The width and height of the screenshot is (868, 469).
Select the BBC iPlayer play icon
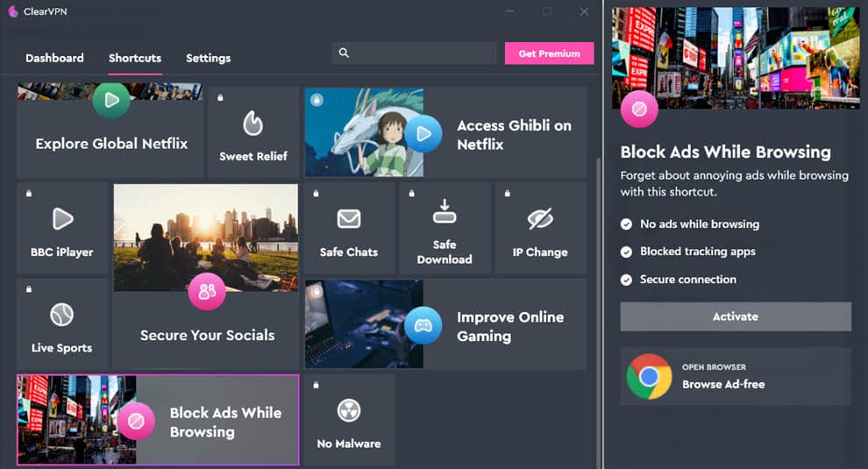[62, 219]
